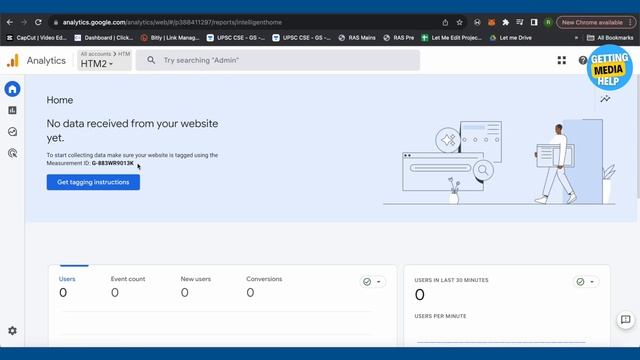The height and width of the screenshot is (360, 640).
Task: Open dropdown on the Users metrics card
Action: (x=373, y=282)
